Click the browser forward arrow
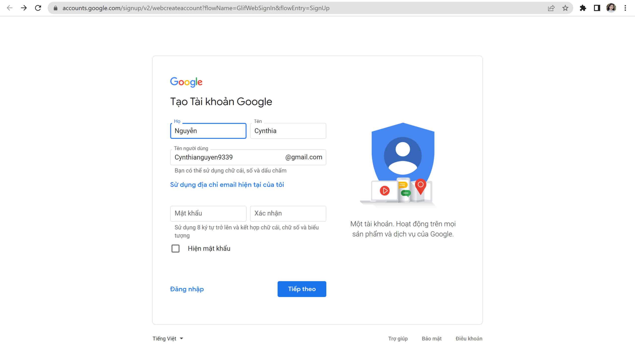 click(24, 8)
